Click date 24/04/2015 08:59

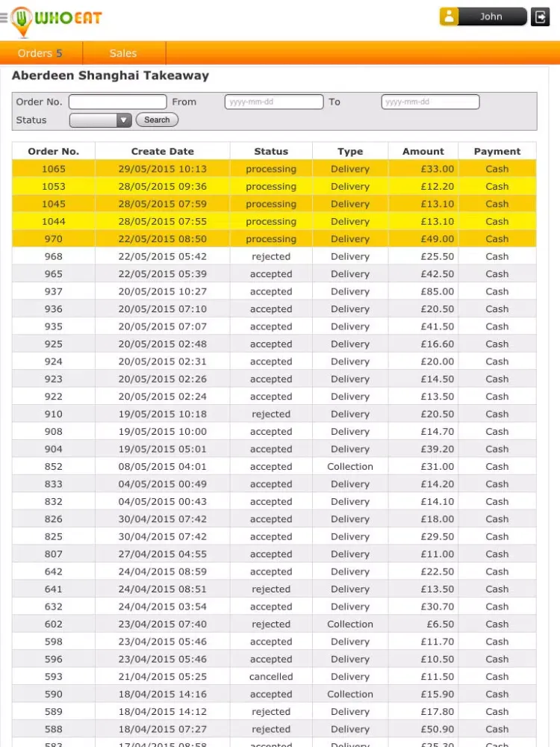point(162,571)
